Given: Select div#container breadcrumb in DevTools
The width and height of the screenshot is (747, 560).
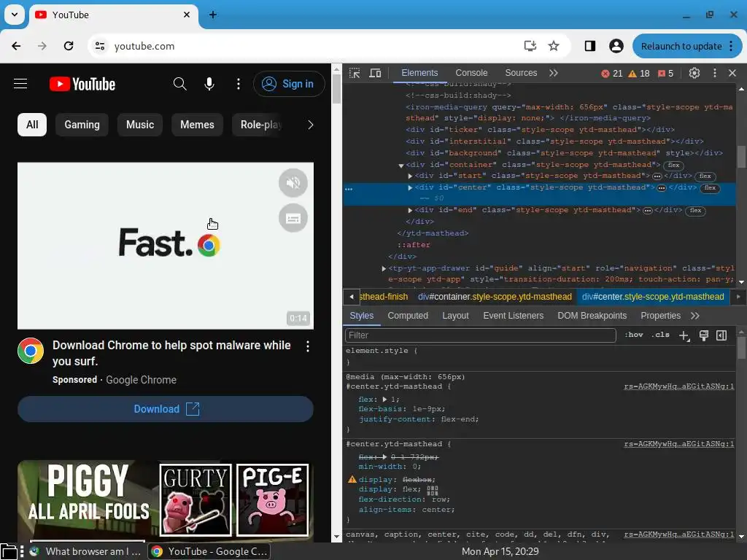Looking at the screenshot, I should click(x=495, y=297).
